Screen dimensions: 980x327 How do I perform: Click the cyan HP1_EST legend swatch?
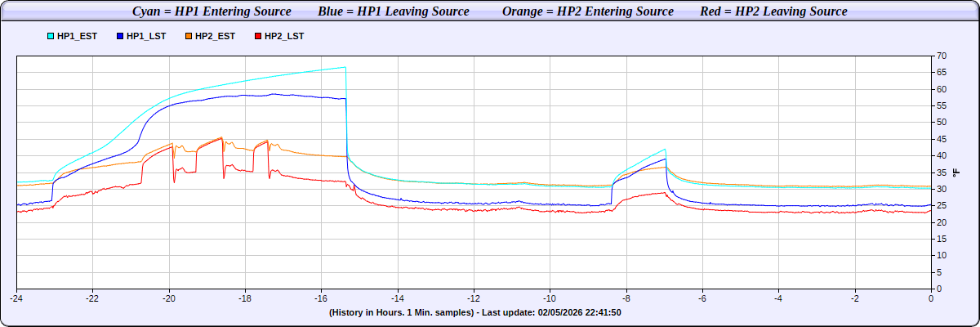[x=51, y=37]
